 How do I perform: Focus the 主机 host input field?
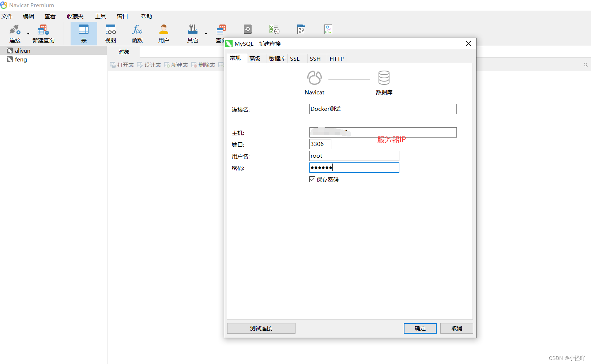click(x=383, y=132)
